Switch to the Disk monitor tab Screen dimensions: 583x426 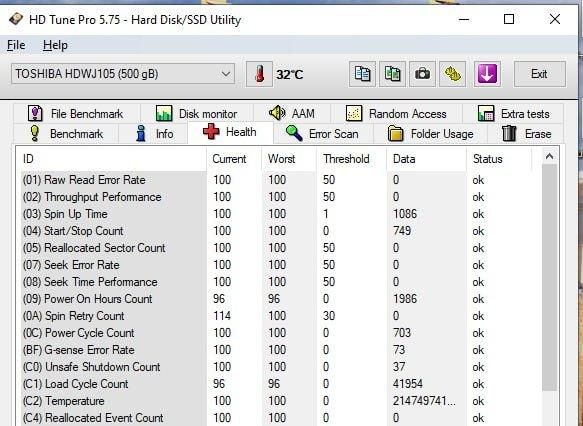coord(197,113)
